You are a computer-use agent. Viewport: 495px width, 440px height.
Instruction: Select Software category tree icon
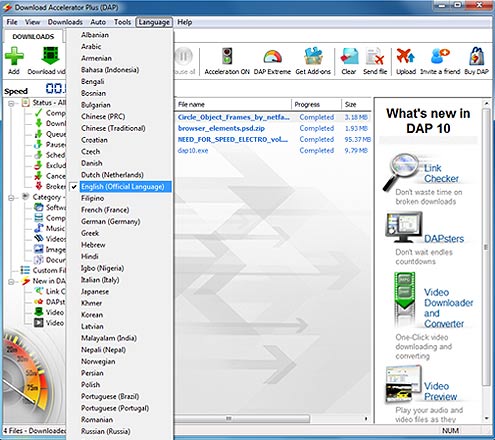coord(39,207)
